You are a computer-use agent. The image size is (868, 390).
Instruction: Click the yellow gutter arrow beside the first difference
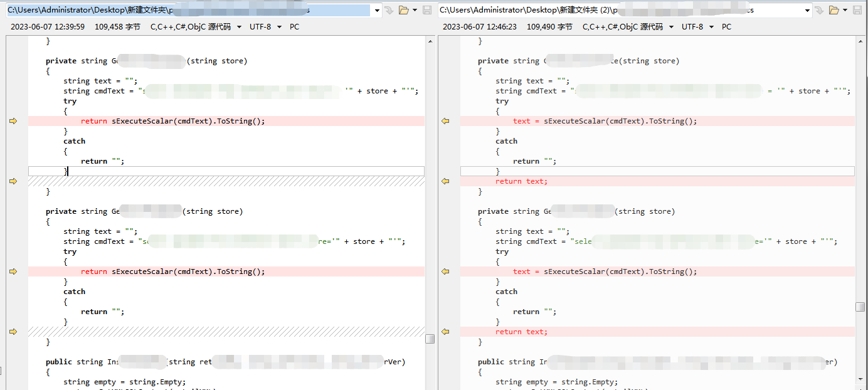pyautogui.click(x=13, y=120)
